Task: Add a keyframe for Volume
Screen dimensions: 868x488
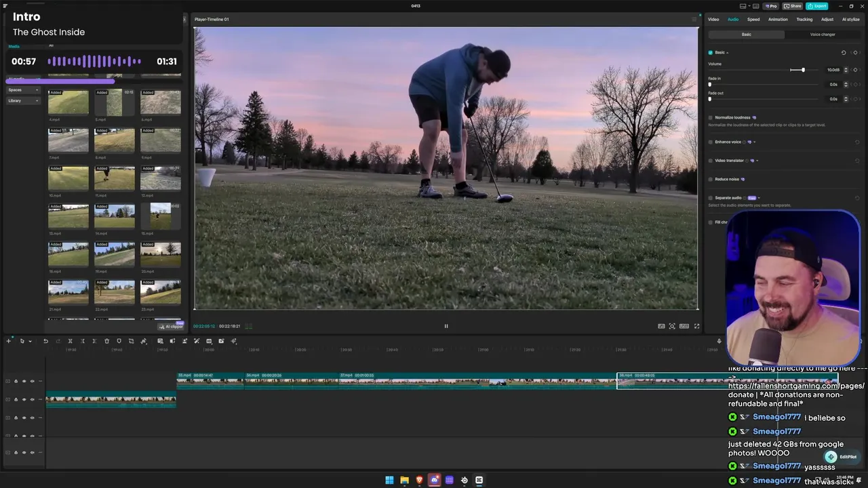Action: click(855, 70)
